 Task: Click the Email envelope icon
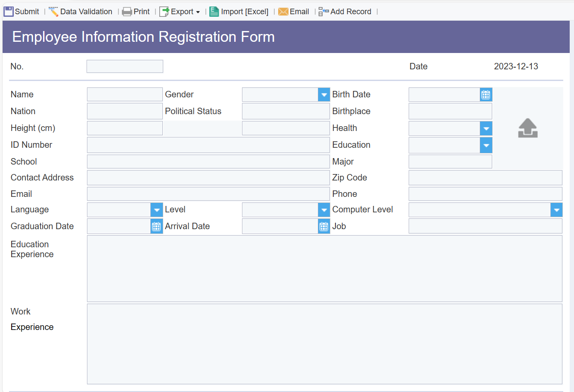pos(284,11)
